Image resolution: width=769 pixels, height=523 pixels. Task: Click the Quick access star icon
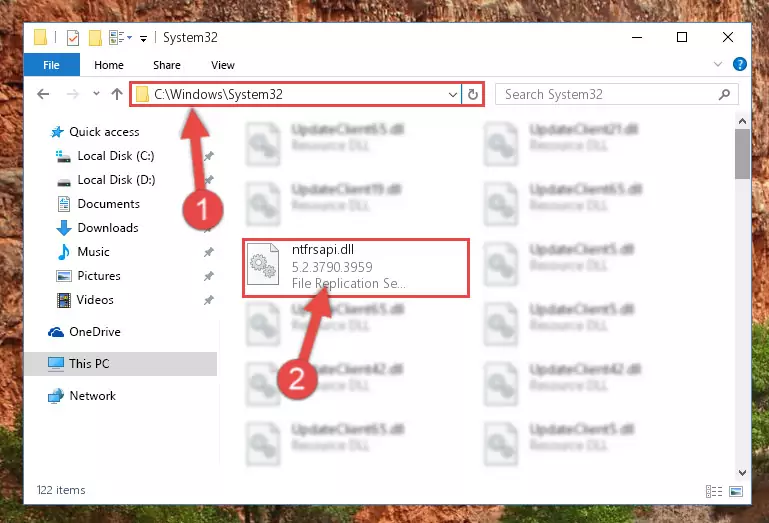57,132
